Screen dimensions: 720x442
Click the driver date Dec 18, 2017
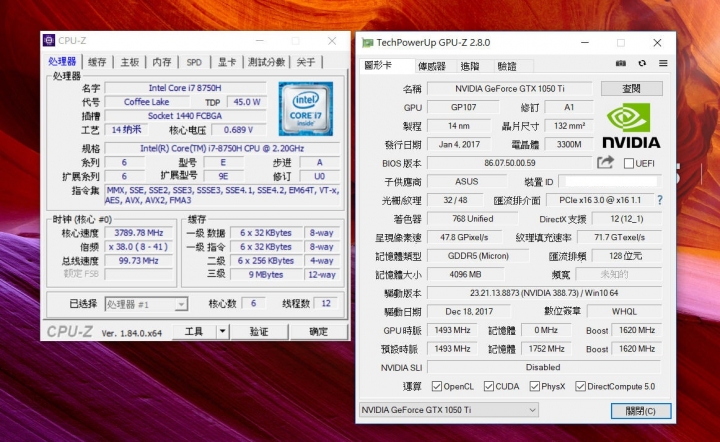pyautogui.click(x=469, y=312)
